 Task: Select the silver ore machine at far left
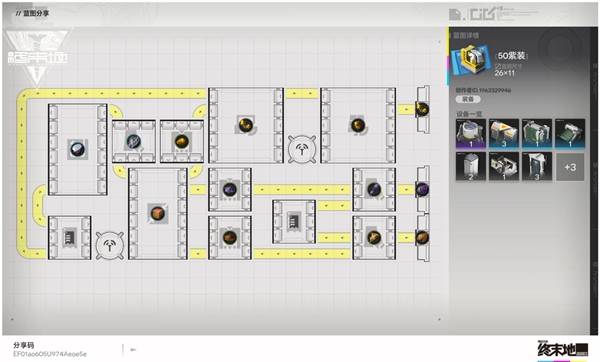[x=78, y=149]
